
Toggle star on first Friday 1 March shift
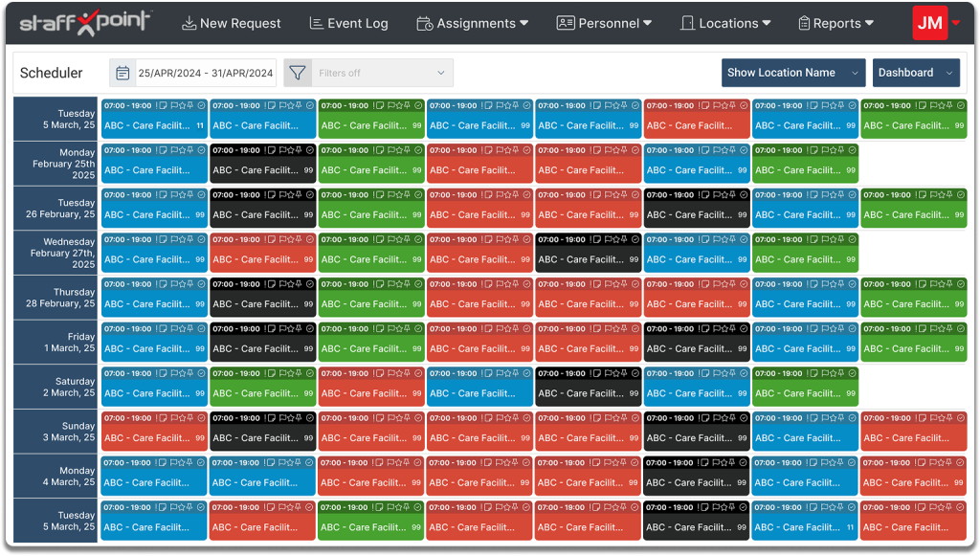click(x=181, y=329)
